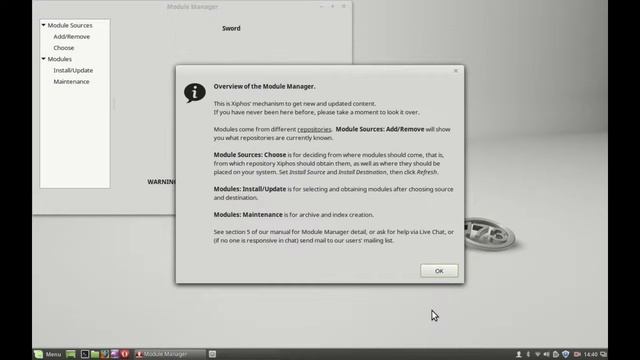The image size is (640, 360).
Task: Select the Module Sources tree row
Action: 75,25
